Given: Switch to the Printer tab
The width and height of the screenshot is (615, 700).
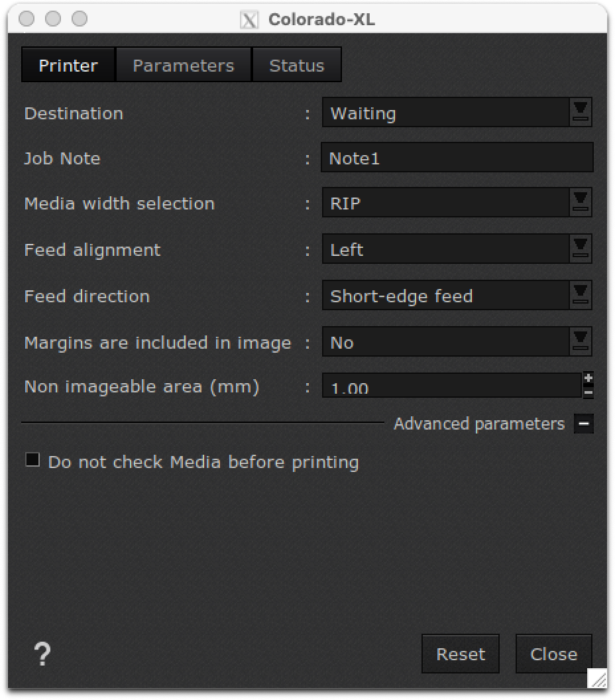Looking at the screenshot, I should [68, 65].
